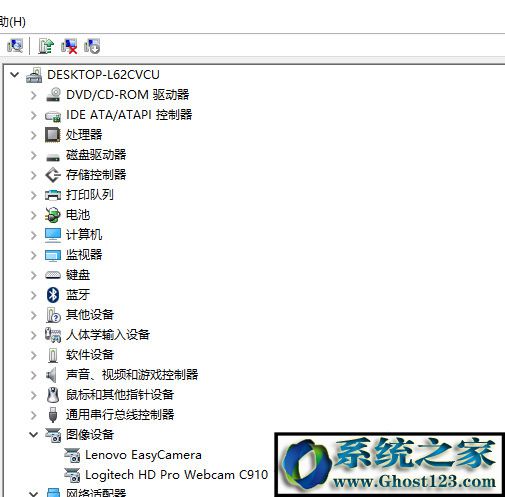
Task: Click the uninstall device icon with red X
Action: [x=69, y=46]
